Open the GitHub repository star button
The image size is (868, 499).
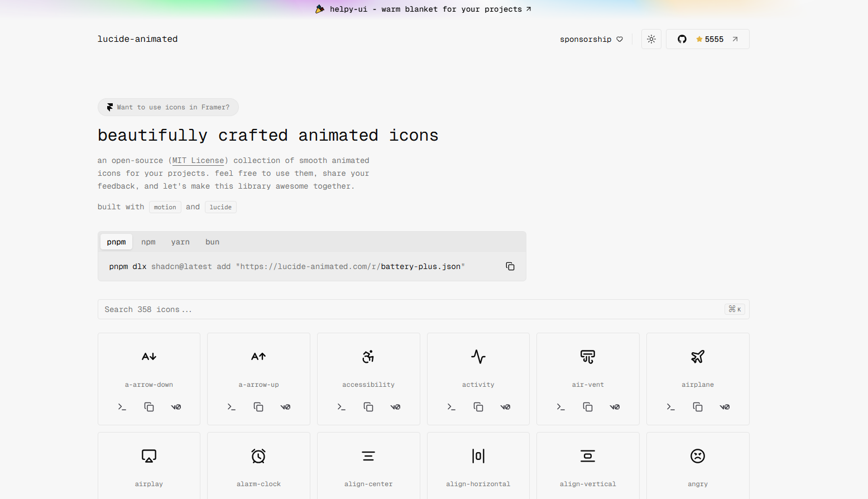(707, 39)
